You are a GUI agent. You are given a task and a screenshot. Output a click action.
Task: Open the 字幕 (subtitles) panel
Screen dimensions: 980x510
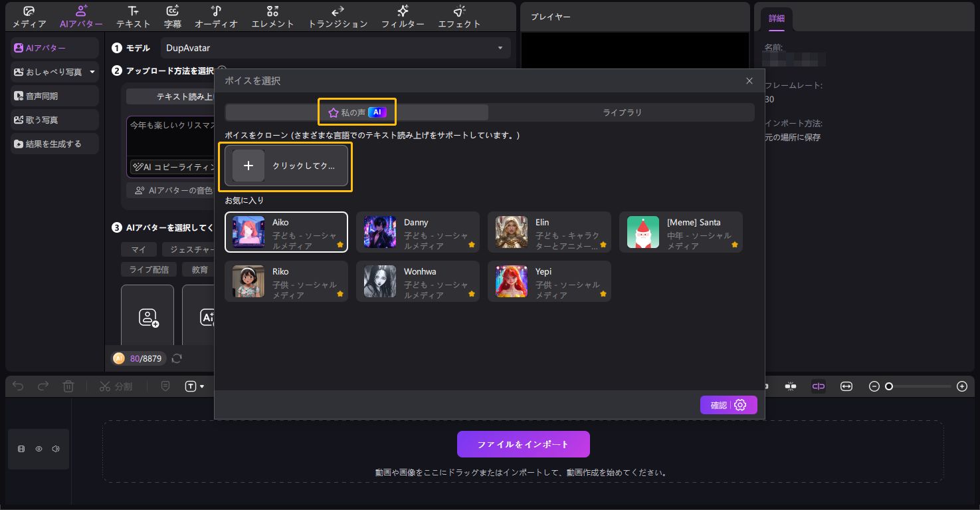172,16
